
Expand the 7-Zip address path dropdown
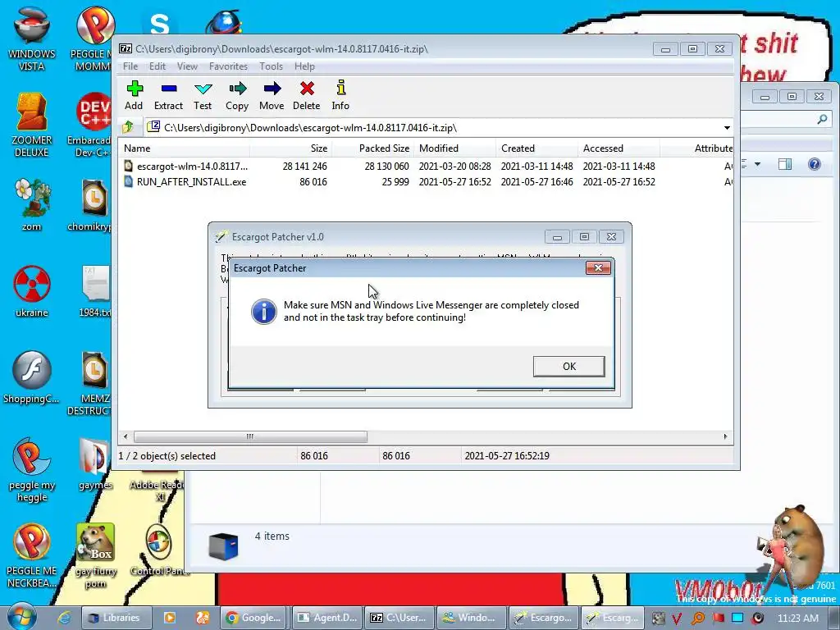727,127
